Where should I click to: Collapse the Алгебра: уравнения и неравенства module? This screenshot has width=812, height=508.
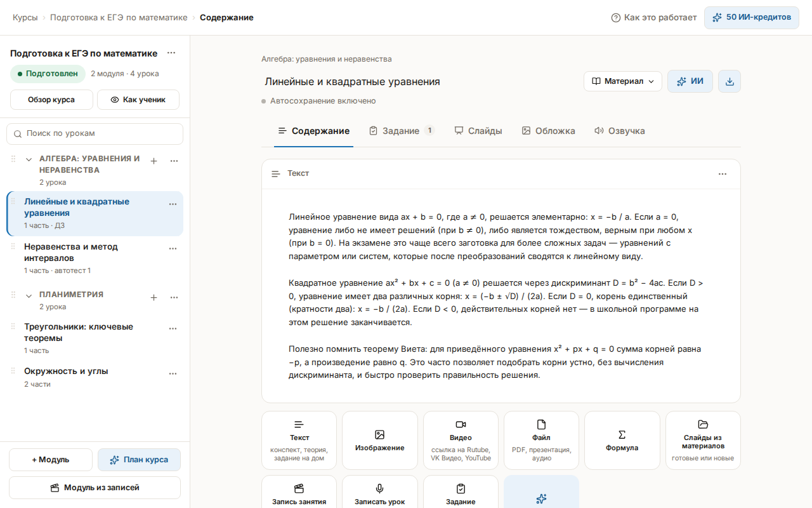pyautogui.click(x=29, y=159)
